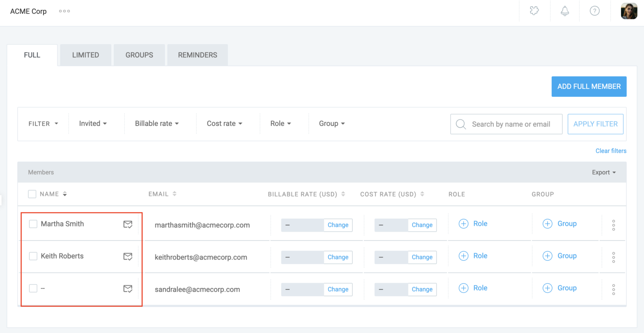The height and width of the screenshot is (333, 644).
Task: Click the invite envelope icon for Keith Roberts
Action: pos(128,256)
